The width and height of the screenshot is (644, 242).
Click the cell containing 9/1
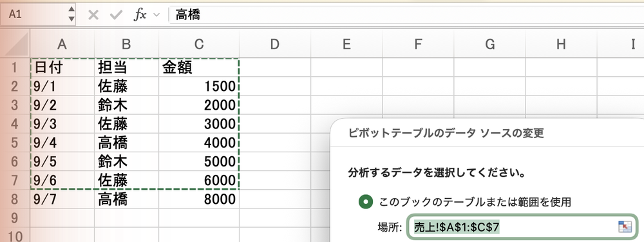[62, 86]
